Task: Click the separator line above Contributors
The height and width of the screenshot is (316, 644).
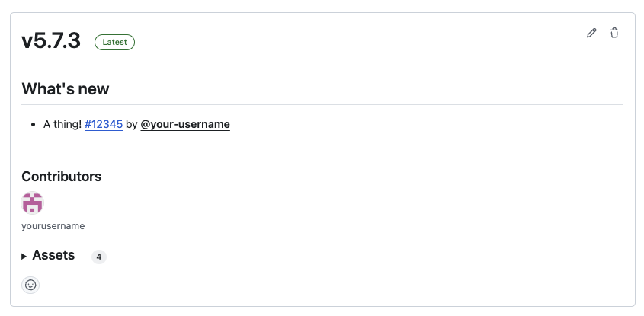Action: (322, 155)
